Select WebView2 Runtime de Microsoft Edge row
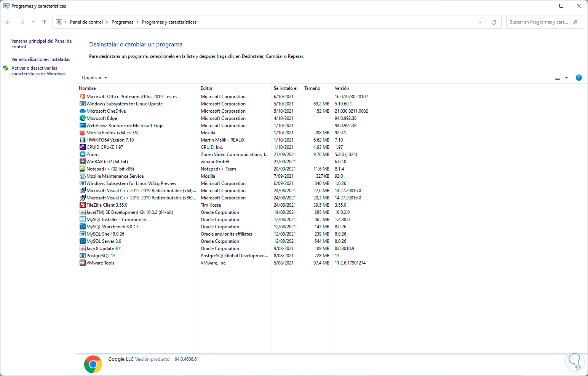Image resolution: width=588 pixels, height=376 pixels. pyautogui.click(x=228, y=126)
